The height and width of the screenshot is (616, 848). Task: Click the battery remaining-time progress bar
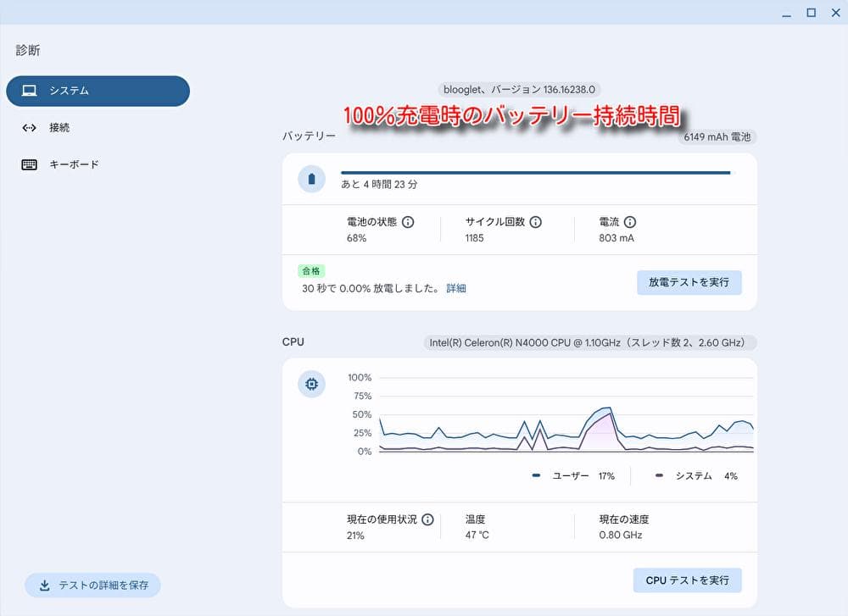[x=535, y=173]
